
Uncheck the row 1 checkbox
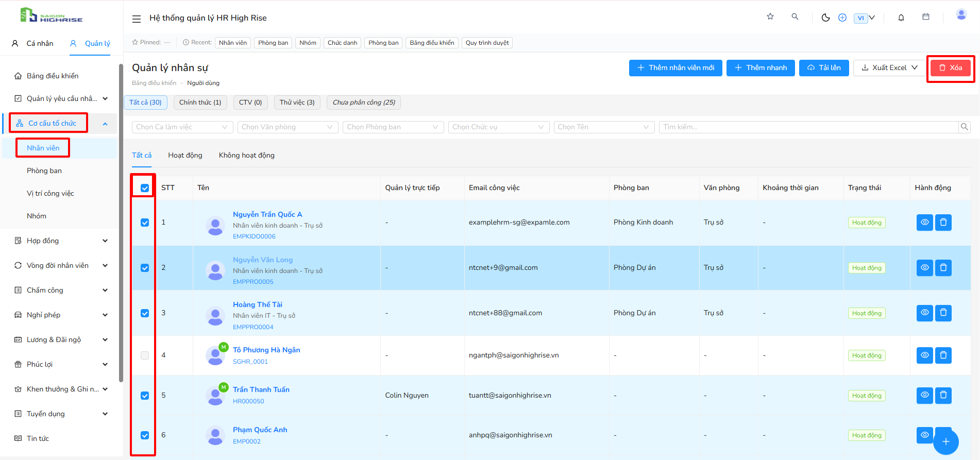[145, 223]
